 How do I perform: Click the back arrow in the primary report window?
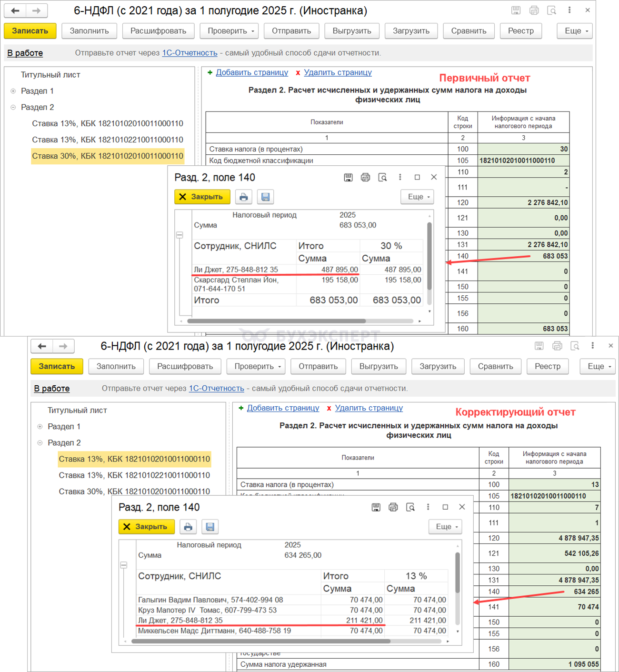coord(15,10)
